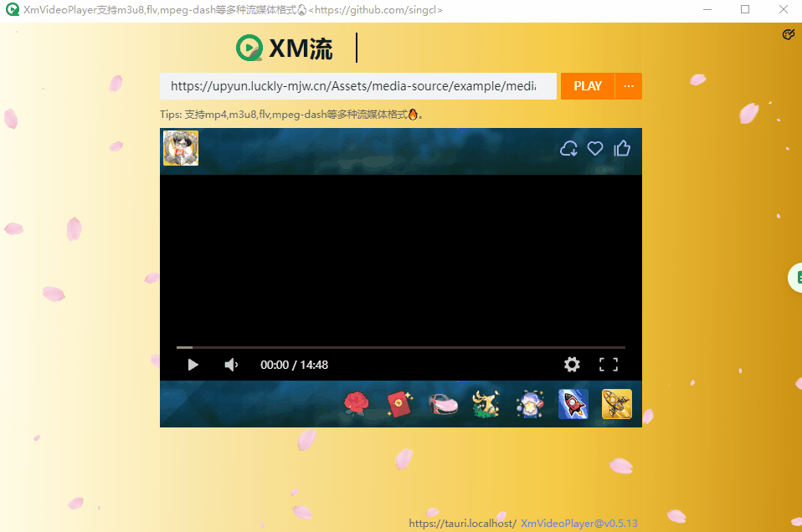This screenshot has width=802, height=532.
Task: Expand the more options button beside PLAY
Action: point(629,86)
